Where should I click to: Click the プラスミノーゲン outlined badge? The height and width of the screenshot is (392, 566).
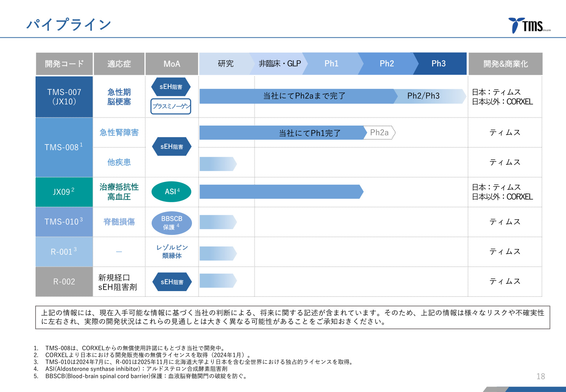[171, 106]
